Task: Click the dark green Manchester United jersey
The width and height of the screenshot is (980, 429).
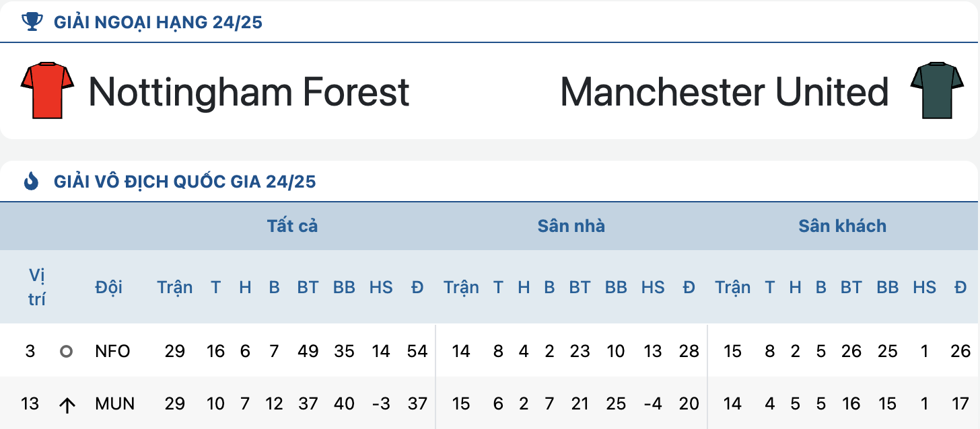Action: coord(933,91)
